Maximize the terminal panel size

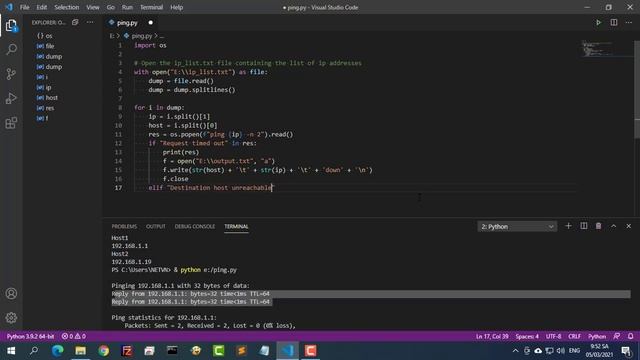[613, 226]
